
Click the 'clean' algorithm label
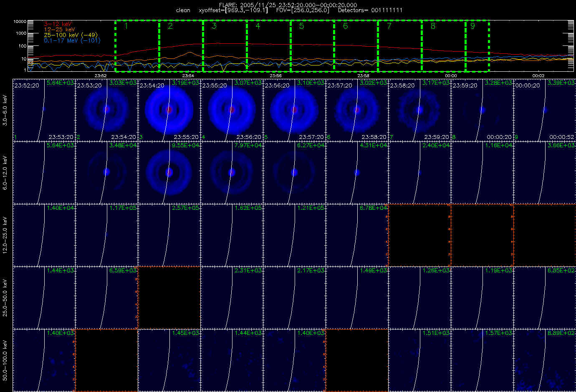click(183, 10)
